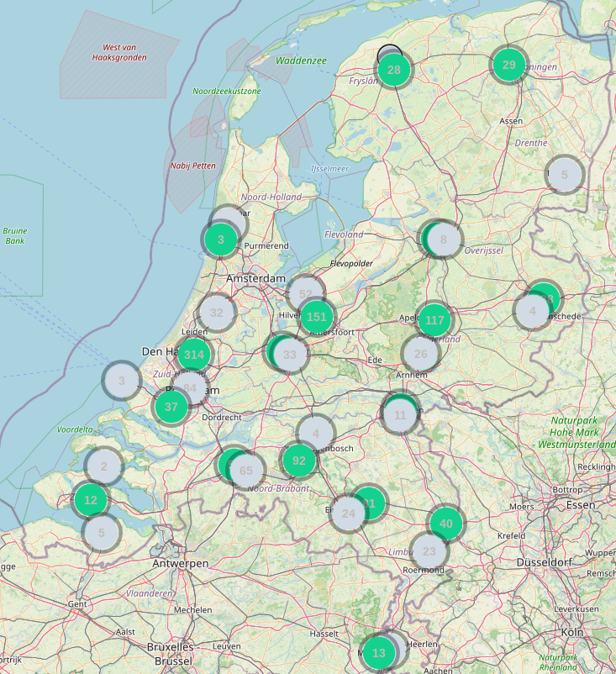Select gray cluster marker 4 near Enschede
Image resolution: width=616 pixels, height=674 pixels.
click(533, 311)
